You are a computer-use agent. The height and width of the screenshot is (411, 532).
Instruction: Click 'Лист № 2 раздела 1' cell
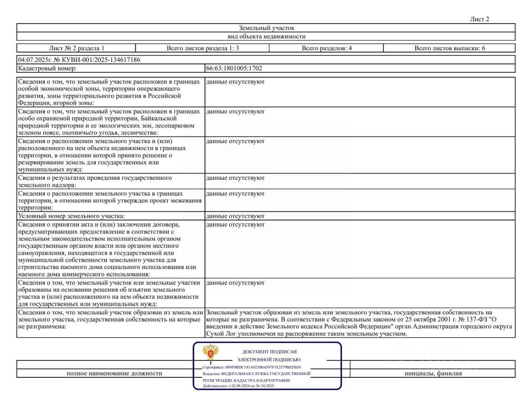(x=76, y=48)
